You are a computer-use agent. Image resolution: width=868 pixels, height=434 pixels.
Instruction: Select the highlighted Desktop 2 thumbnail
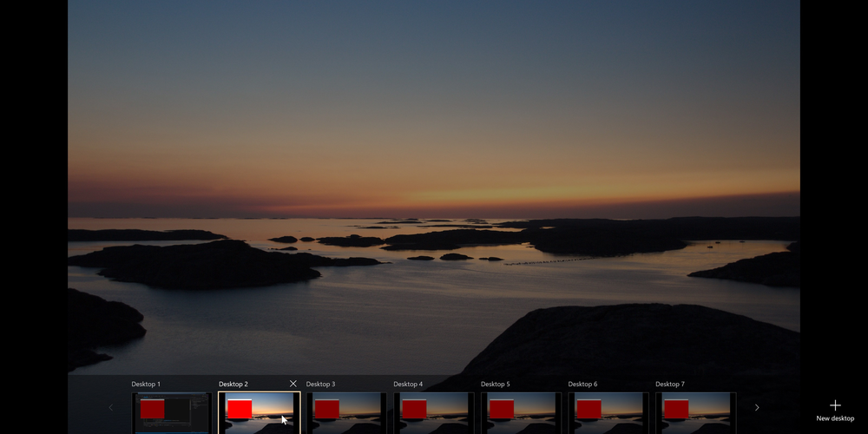(259, 413)
